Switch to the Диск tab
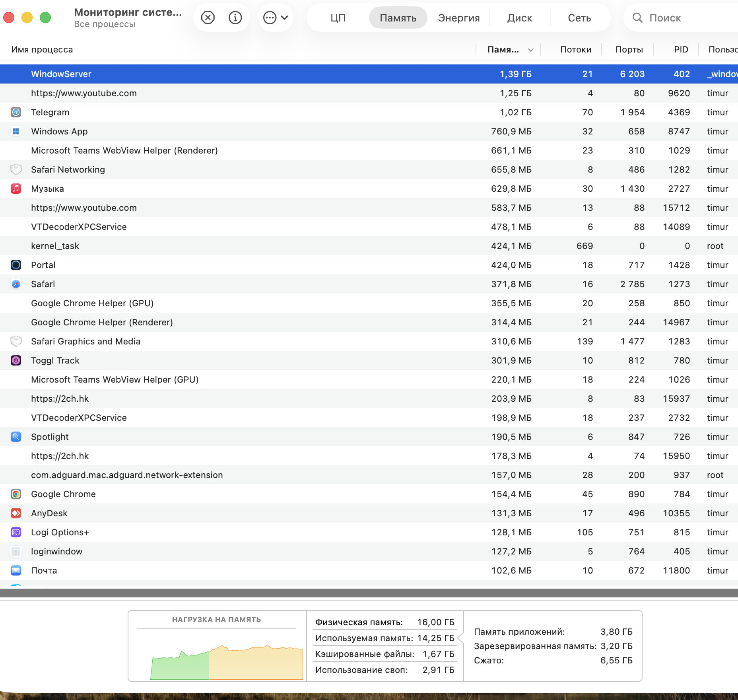The height and width of the screenshot is (700, 738). [519, 18]
